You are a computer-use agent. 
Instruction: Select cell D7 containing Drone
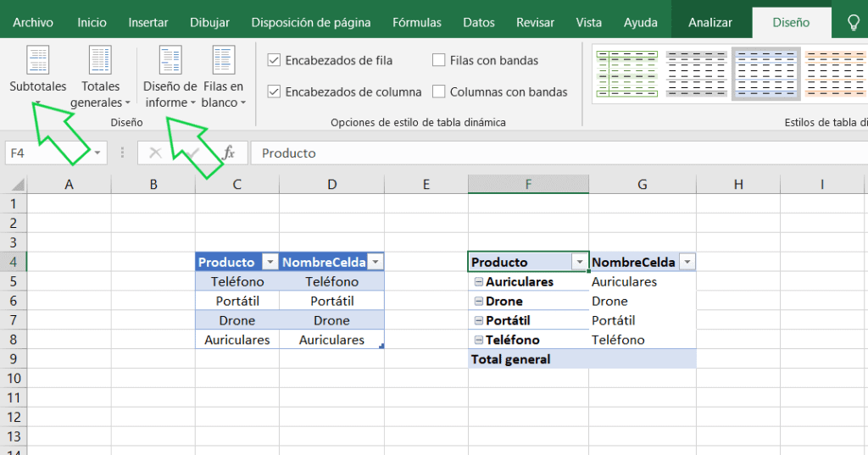pos(331,320)
